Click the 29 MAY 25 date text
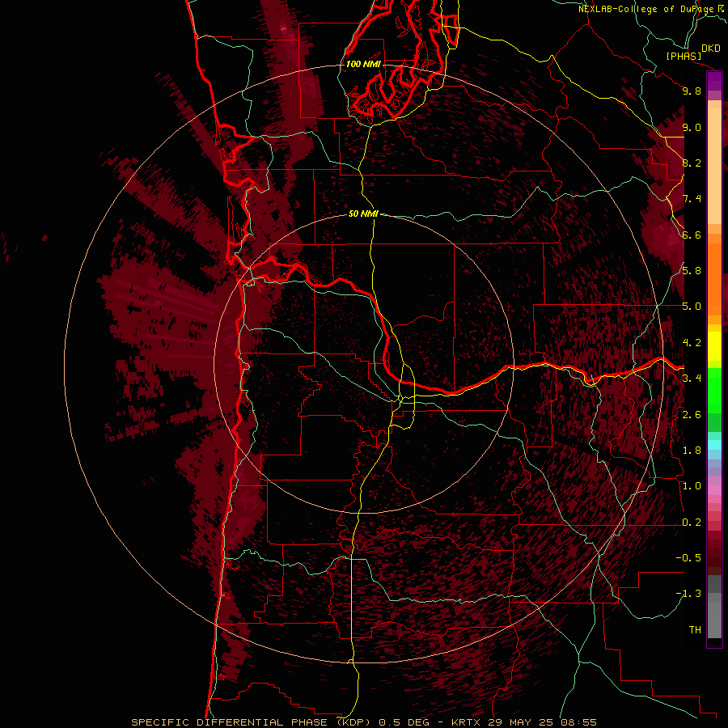728x728 pixels. click(x=522, y=722)
